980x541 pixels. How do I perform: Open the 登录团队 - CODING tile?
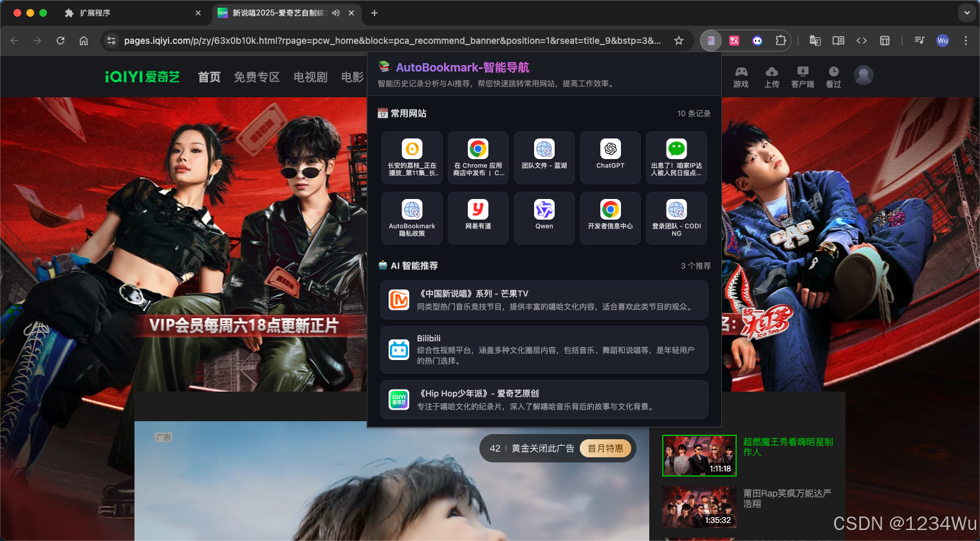click(676, 218)
